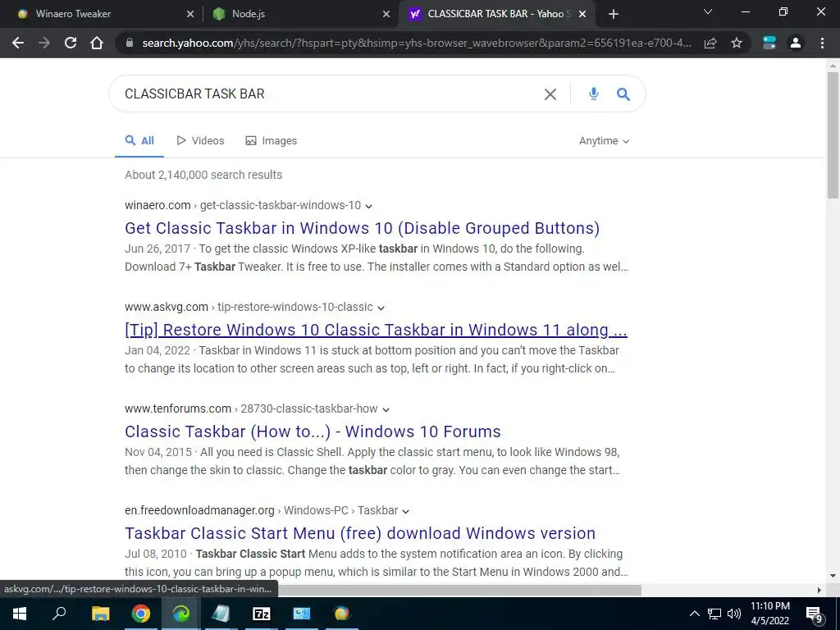Screen dimensions: 840x630
Task: Expand options for askvg.com result
Action: coord(381,308)
